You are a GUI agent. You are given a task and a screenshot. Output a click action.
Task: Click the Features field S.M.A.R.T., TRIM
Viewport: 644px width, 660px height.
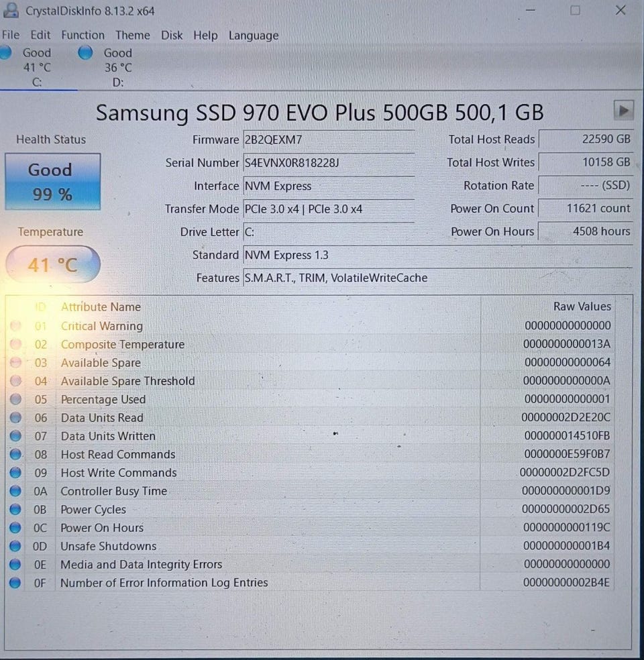coord(438,278)
